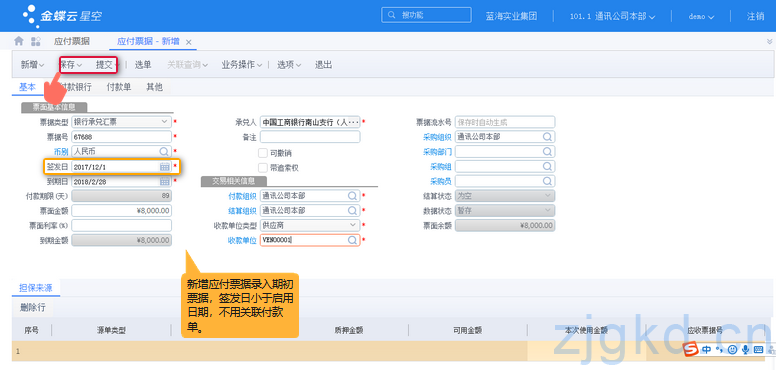Click search icon in 结算组织 field
776x370 pixels.
[352, 211]
